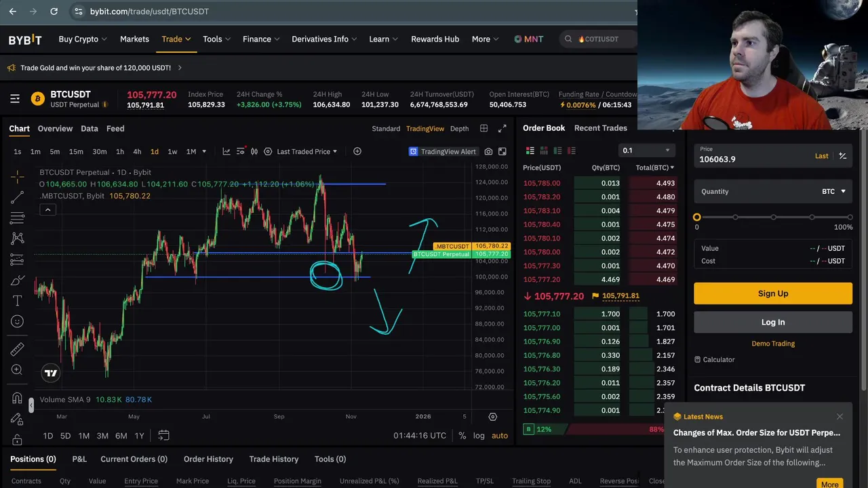Select the zoom in tool
868x488 pixels.
(x=18, y=370)
